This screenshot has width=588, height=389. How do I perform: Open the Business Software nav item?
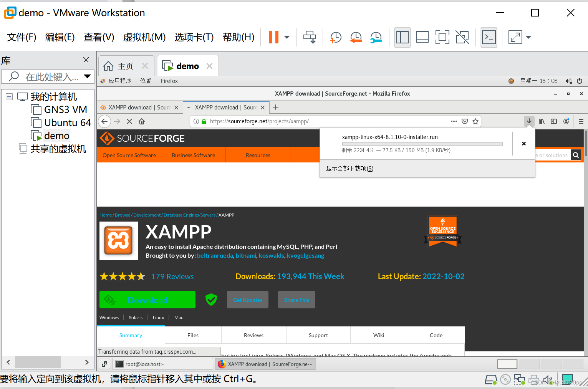193,155
